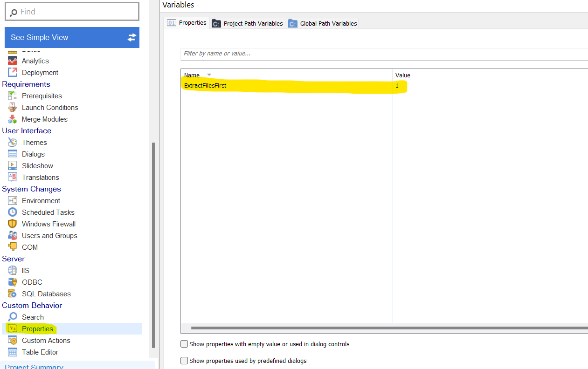The height and width of the screenshot is (369, 588).
Task: Select the Scheduled Tasks clock icon
Action: click(x=13, y=212)
